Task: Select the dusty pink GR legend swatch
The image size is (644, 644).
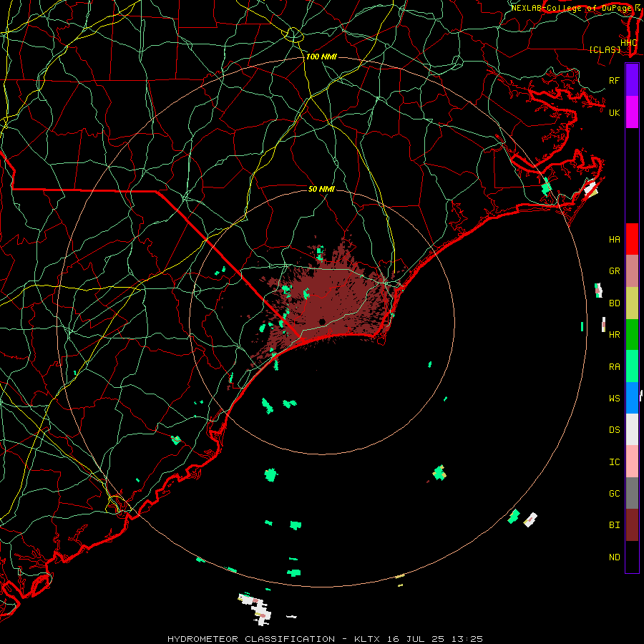Action: tap(632, 271)
